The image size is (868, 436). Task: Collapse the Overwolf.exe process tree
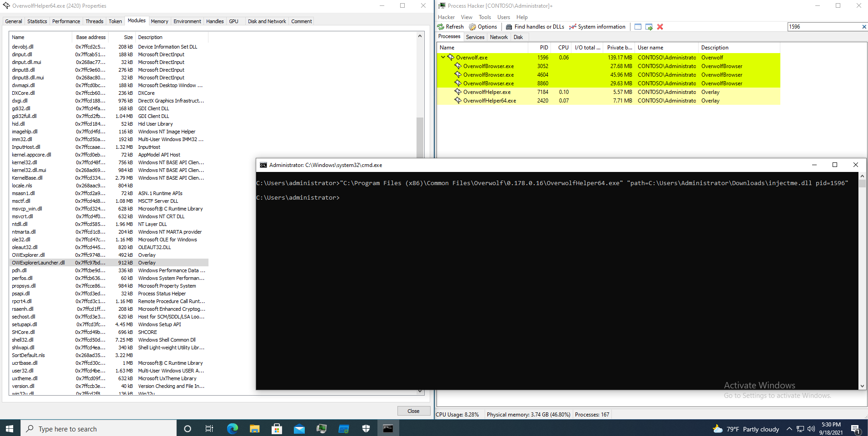pos(443,57)
